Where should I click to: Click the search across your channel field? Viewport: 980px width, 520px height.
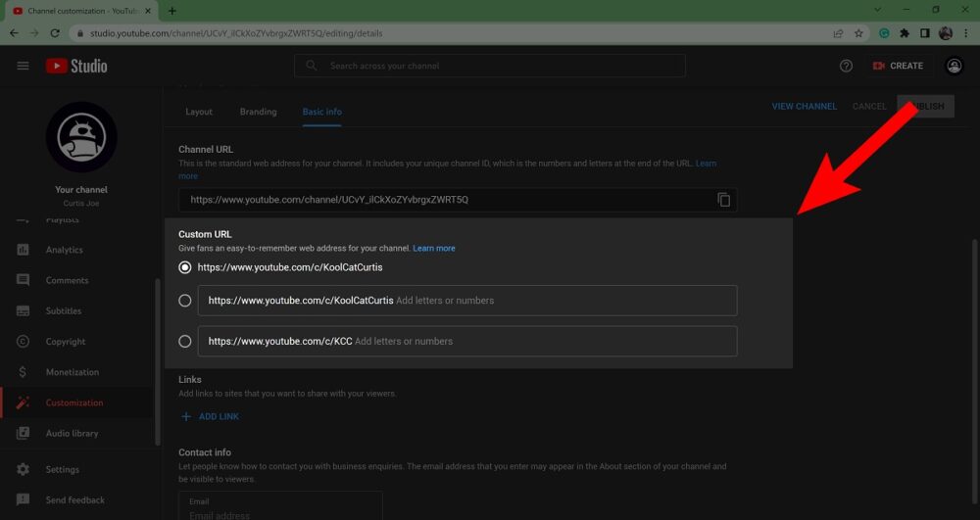(490, 66)
